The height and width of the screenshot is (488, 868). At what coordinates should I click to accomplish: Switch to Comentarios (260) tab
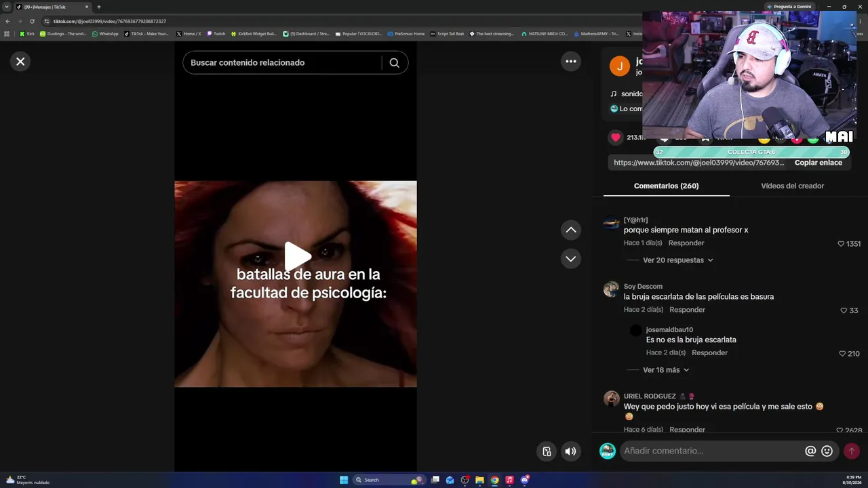[x=666, y=186]
